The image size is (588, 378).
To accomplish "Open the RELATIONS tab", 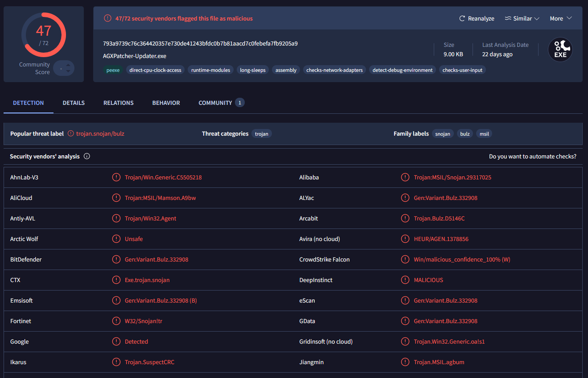I will [119, 103].
